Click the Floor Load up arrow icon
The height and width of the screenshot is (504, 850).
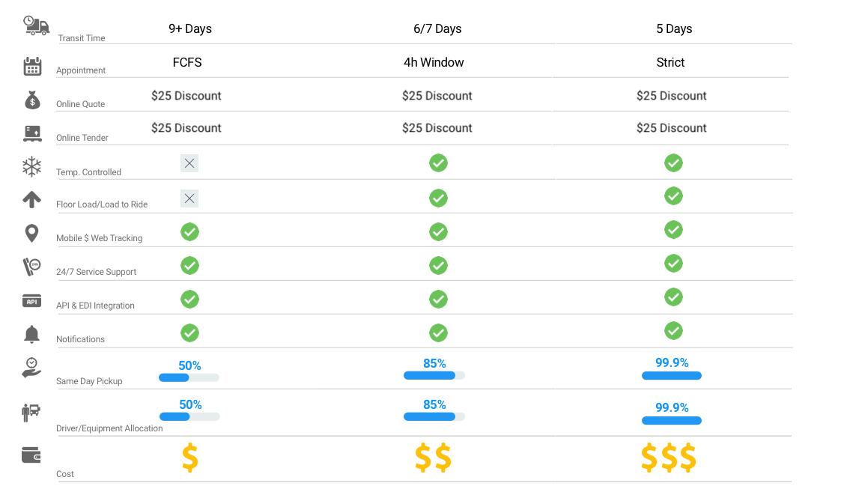[32, 199]
